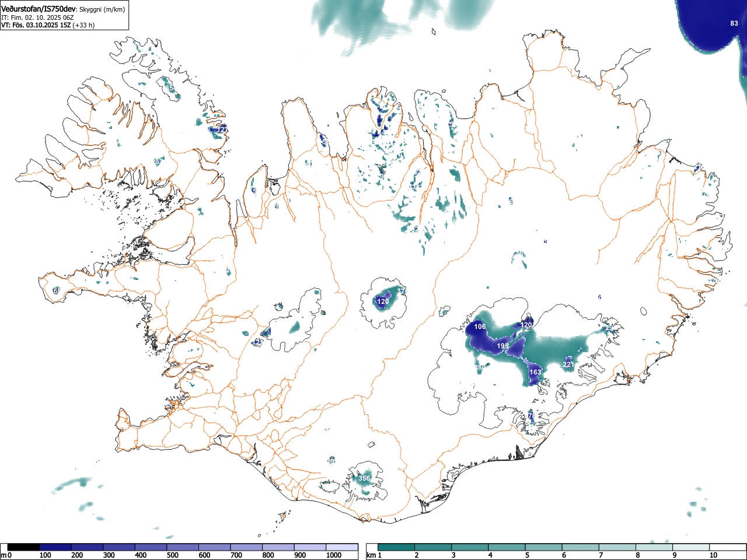747x560 pixels.
Task: Choose the 500–600 m legend swatch
Action: 183,547
